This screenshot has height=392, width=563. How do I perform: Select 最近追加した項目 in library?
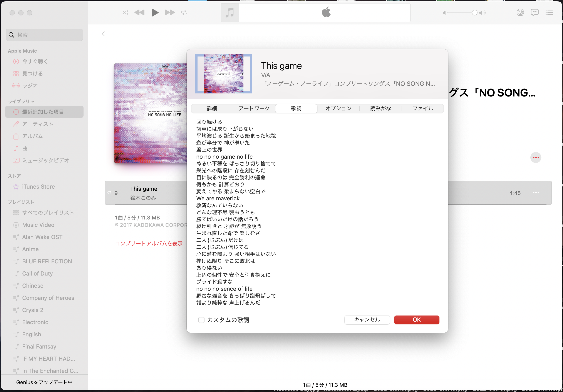pyautogui.click(x=44, y=112)
